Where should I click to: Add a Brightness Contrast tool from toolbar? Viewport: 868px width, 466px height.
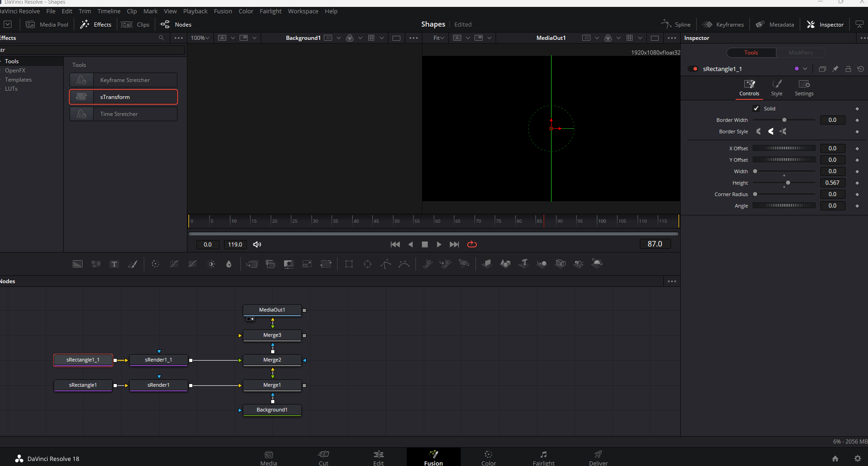click(x=211, y=264)
